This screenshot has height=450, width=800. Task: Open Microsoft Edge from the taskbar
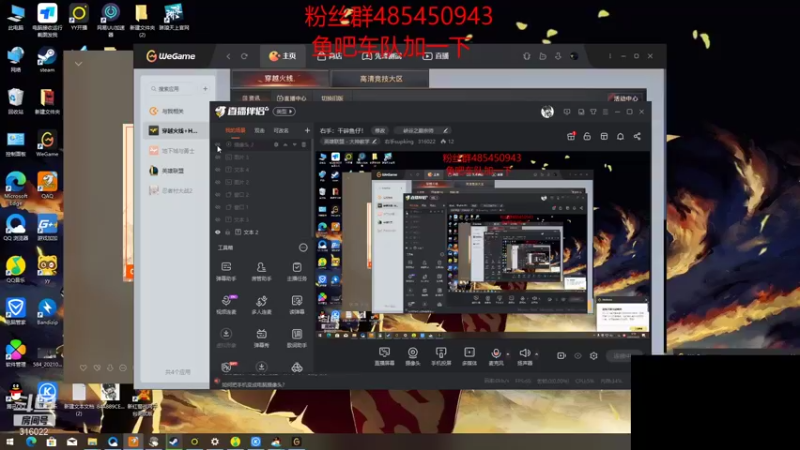pyautogui.click(x=31, y=442)
